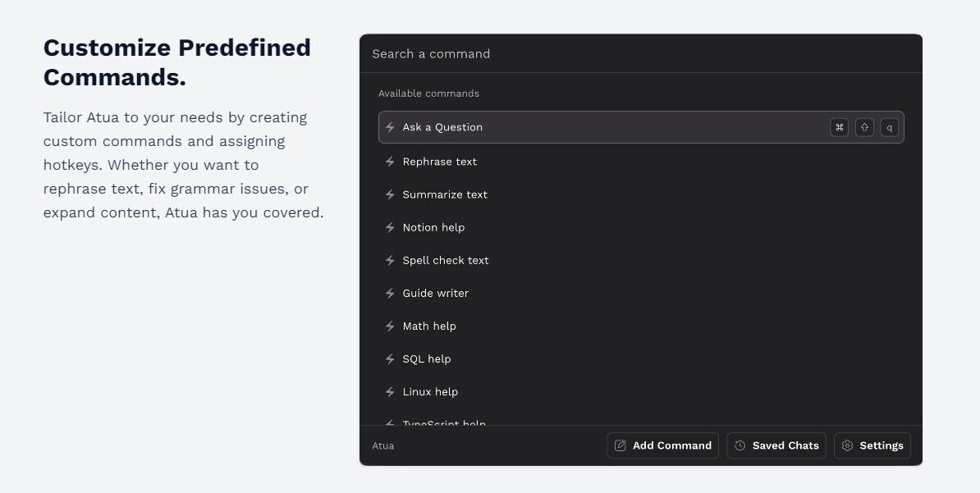
Task: Click the clock icon in Saved Chats
Action: (x=740, y=445)
